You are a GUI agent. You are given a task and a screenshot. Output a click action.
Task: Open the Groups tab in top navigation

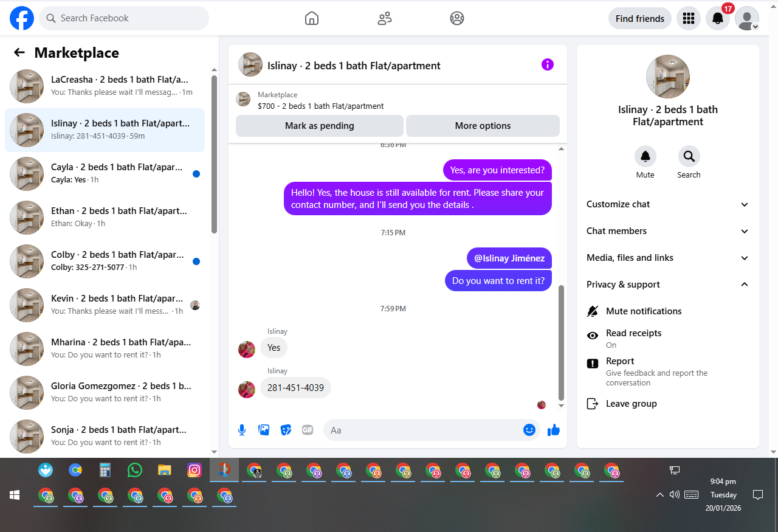(x=457, y=18)
